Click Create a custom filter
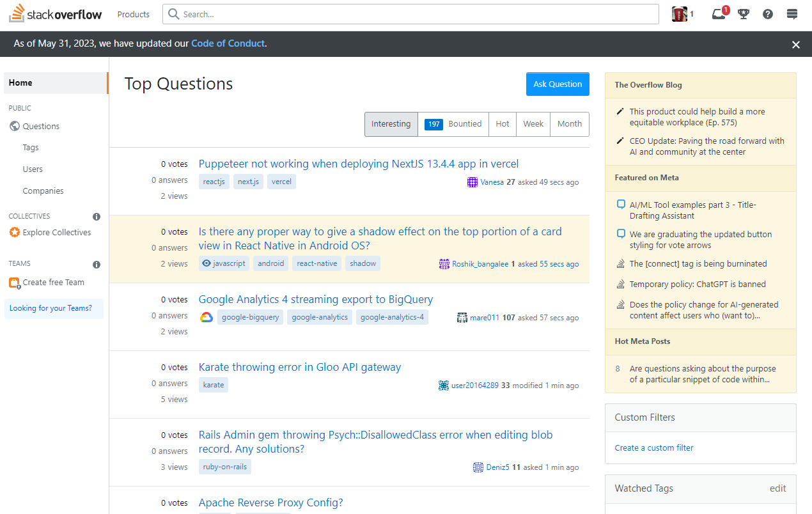 click(654, 448)
